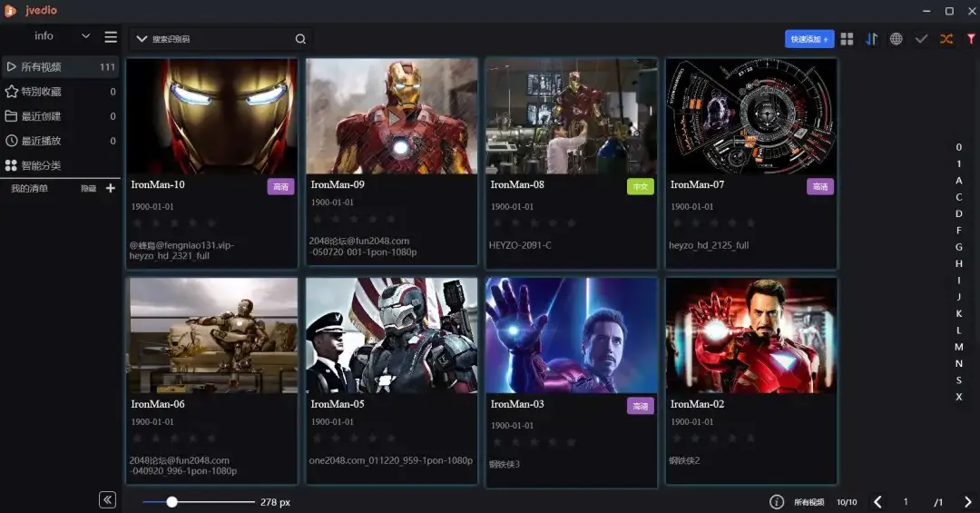
Task: Collapse the sidebar with double-chevron button
Action: point(107,500)
